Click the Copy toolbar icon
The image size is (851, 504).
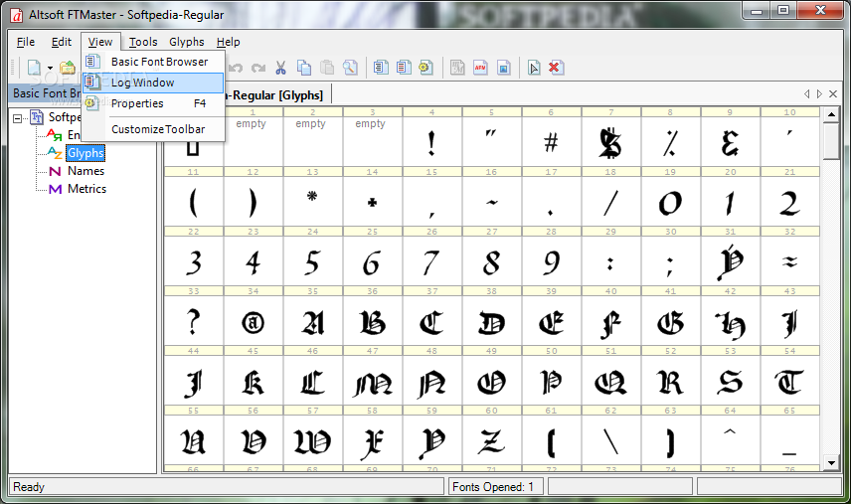[304, 68]
